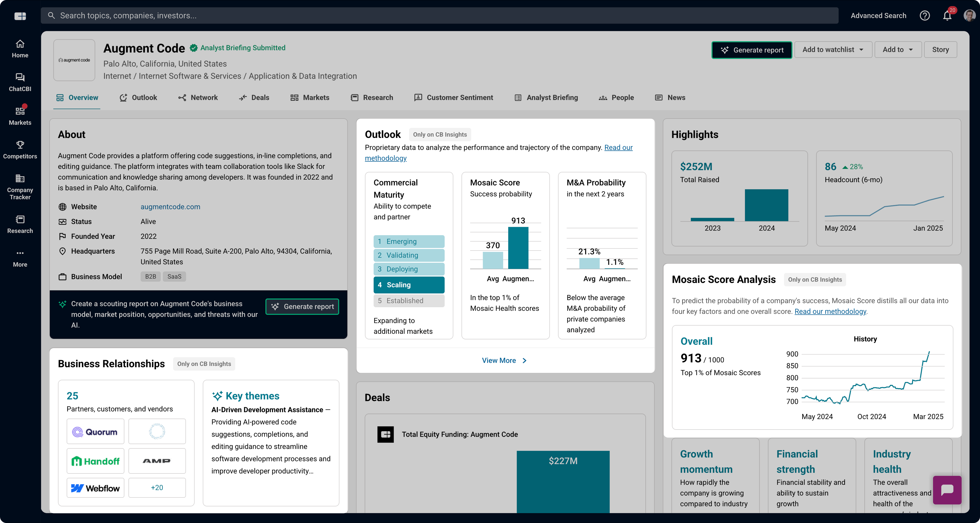This screenshot has height=523, width=980.
Task: Select the Scaling maturity stage
Action: (409, 284)
